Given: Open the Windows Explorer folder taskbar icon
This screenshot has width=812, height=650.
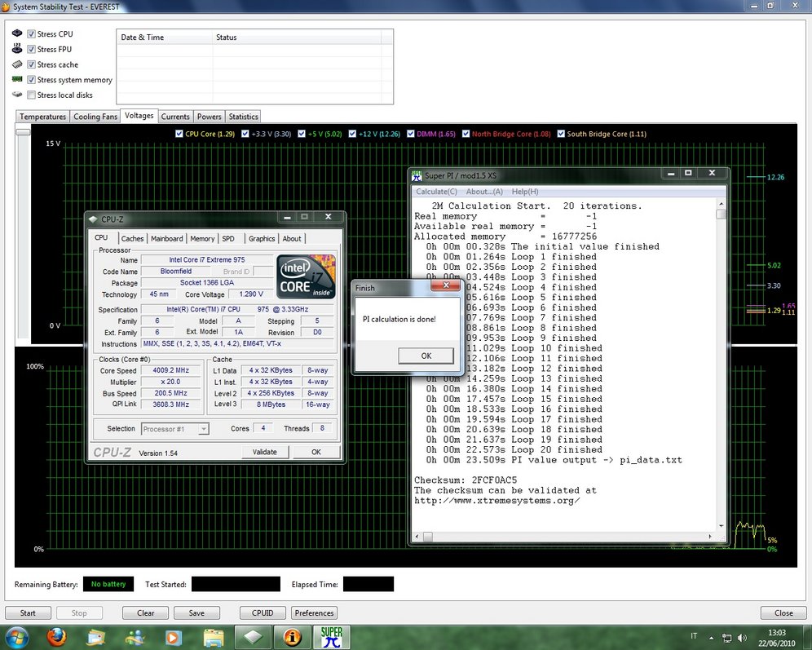Looking at the screenshot, I should pos(214,637).
